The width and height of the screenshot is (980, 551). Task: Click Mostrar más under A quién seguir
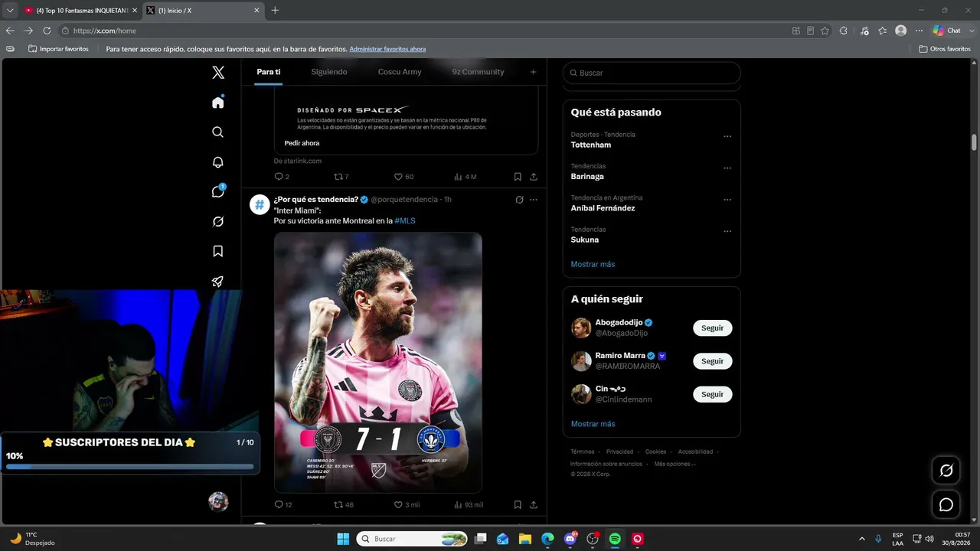pos(593,424)
